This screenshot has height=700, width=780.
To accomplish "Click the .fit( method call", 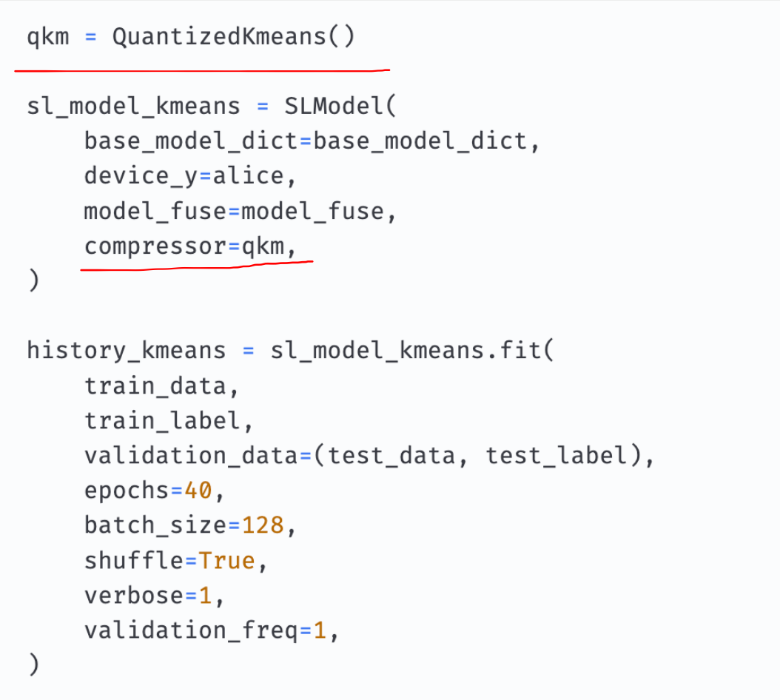I will (519, 350).
